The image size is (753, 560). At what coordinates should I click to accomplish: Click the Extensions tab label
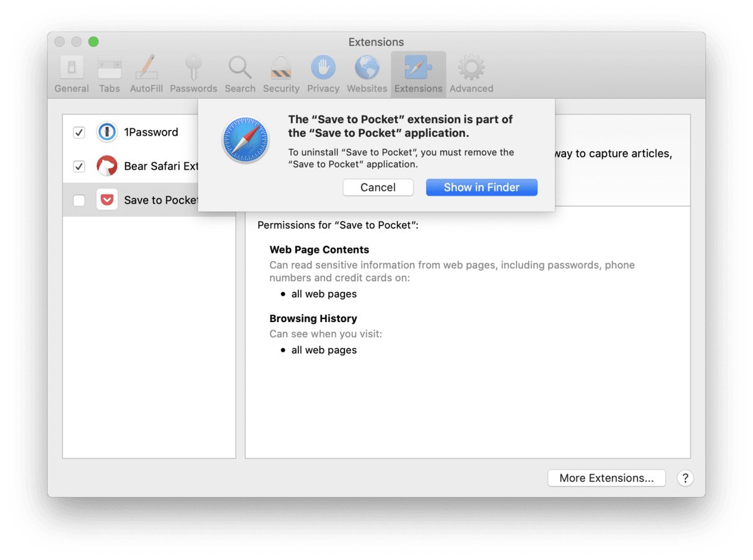coord(419,89)
